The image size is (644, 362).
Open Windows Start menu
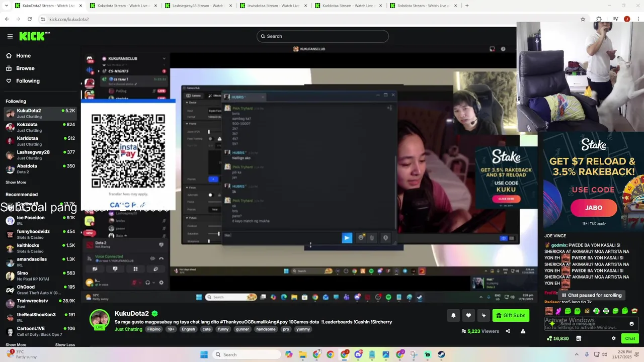click(x=204, y=354)
